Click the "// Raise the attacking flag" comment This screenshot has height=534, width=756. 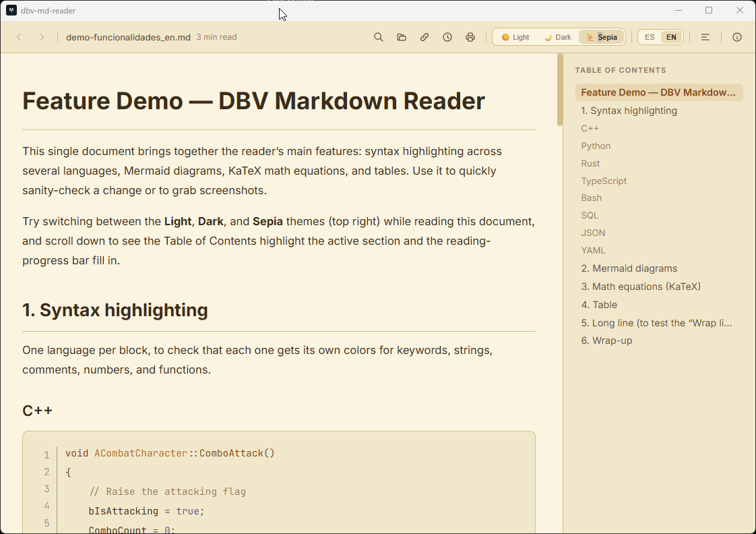click(x=167, y=492)
